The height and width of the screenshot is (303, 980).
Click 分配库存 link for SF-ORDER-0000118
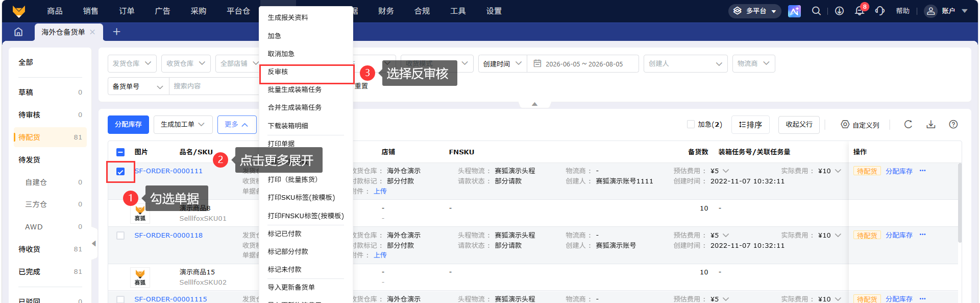pos(899,235)
